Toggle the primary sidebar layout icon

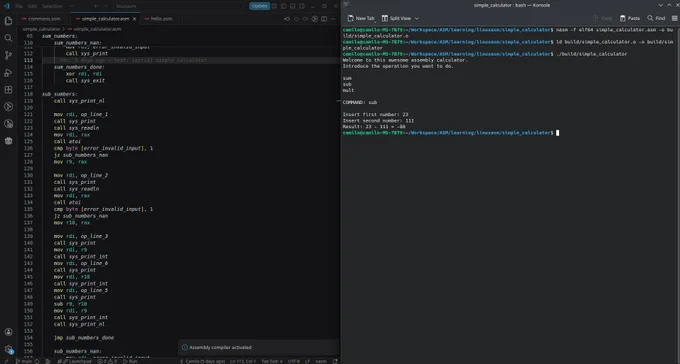click(283, 6)
